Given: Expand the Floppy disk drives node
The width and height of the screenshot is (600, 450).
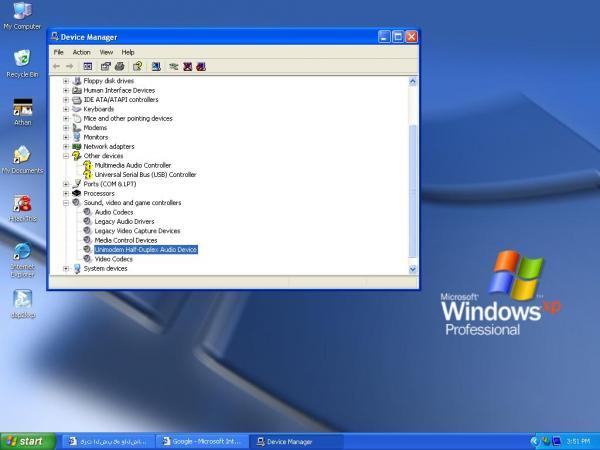Looking at the screenshot, I should pos(66,81).
